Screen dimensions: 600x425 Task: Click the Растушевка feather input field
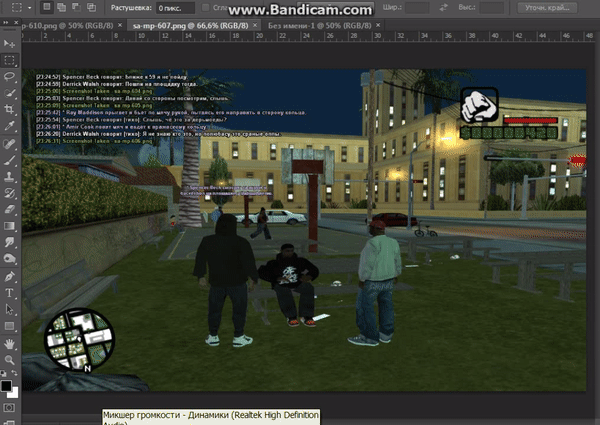click(175, 8)
